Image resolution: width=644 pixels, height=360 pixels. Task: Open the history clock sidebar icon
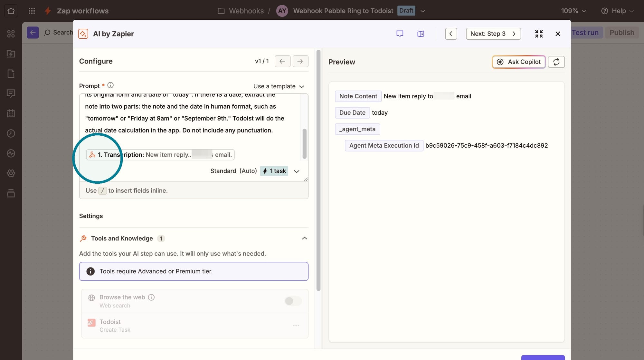(x=11, y=133)
